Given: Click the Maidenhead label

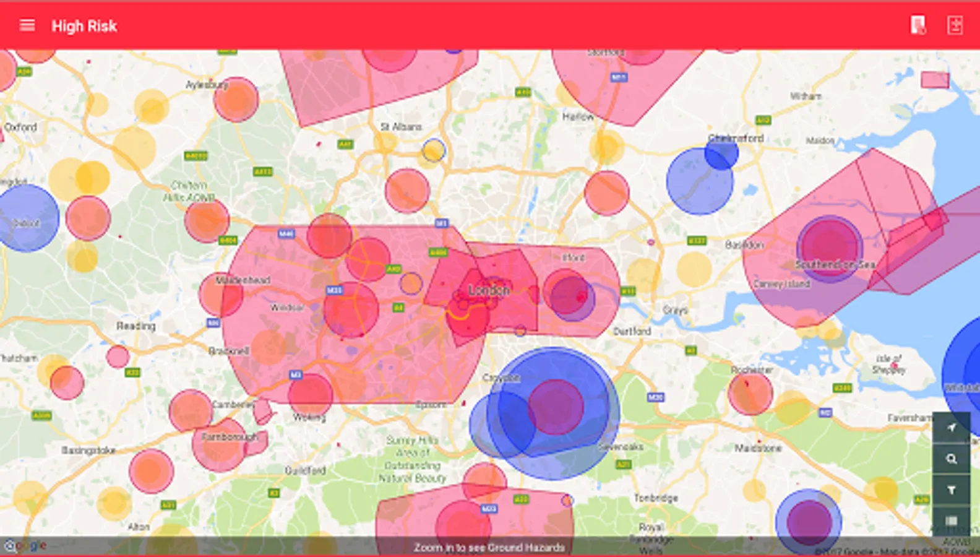Looking at the screenshot, I should 243,280.
